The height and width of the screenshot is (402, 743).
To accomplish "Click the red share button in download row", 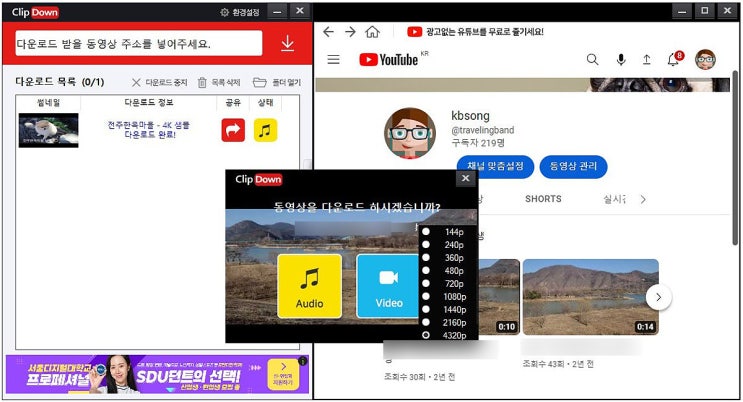I will coord(233,130).
